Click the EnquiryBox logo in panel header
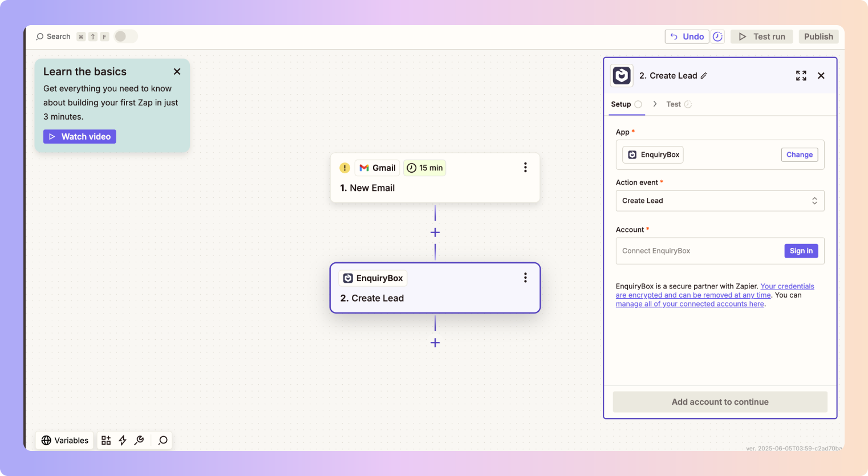 pos(622,75)
